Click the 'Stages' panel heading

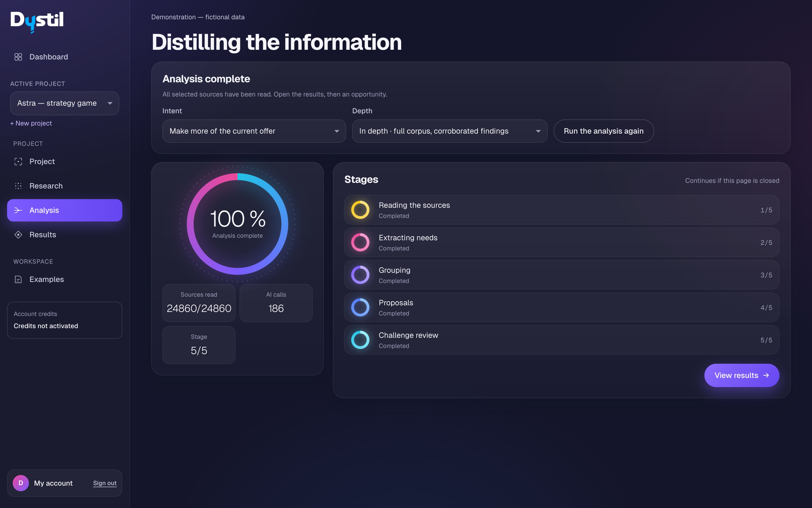pyautogui.click(x=361, y=179)
